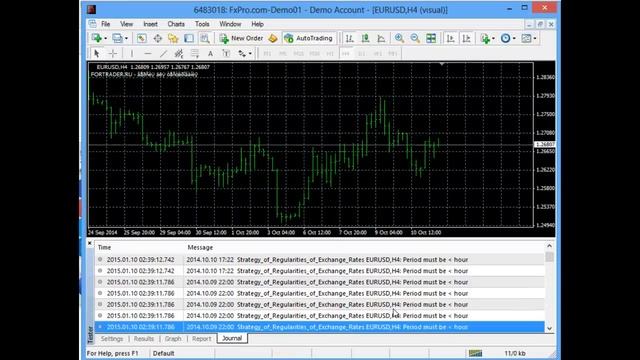The width and height of the screenshot is (640, 360).
Task: Toggle Chart Shift icon
Action: (x=466, y=38)
